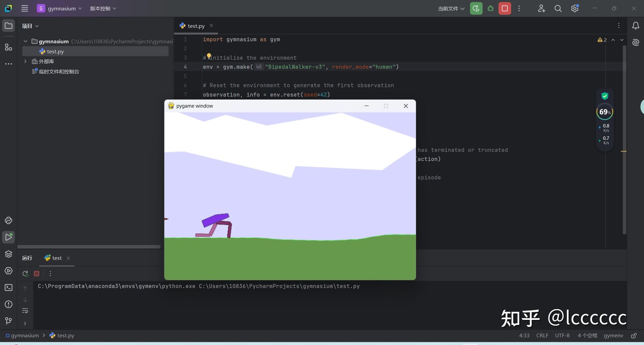Stop process in Run panel

click(37, 274)
